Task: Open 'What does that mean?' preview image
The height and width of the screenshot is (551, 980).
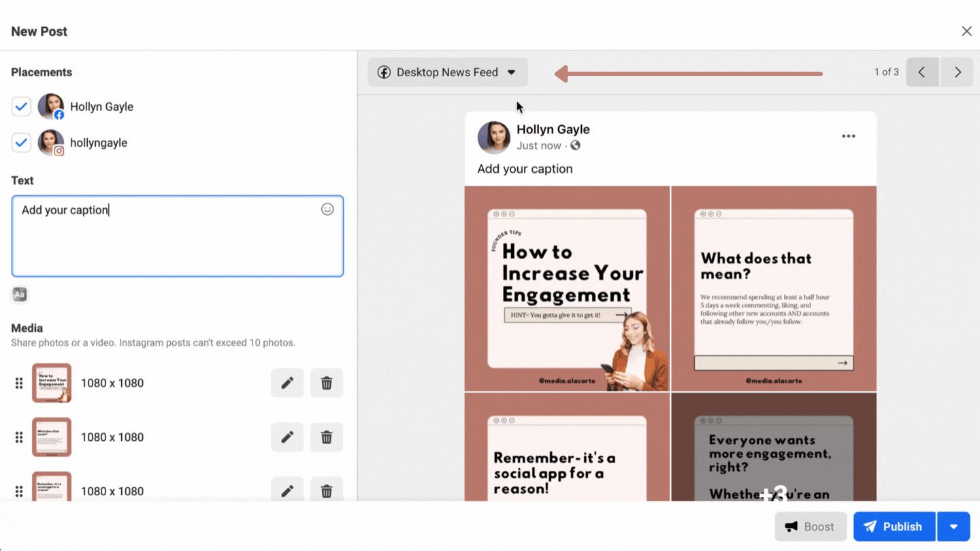Action: pos(774,288)
